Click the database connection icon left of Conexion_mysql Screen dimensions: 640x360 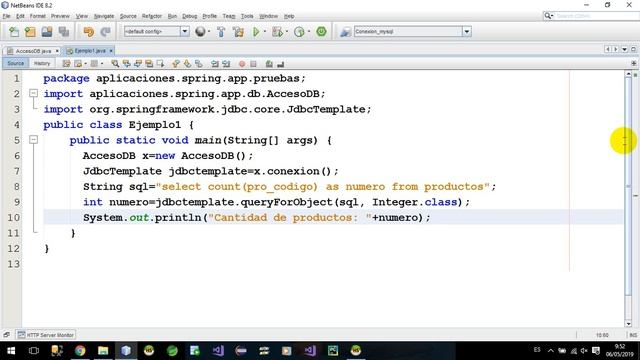345,31
